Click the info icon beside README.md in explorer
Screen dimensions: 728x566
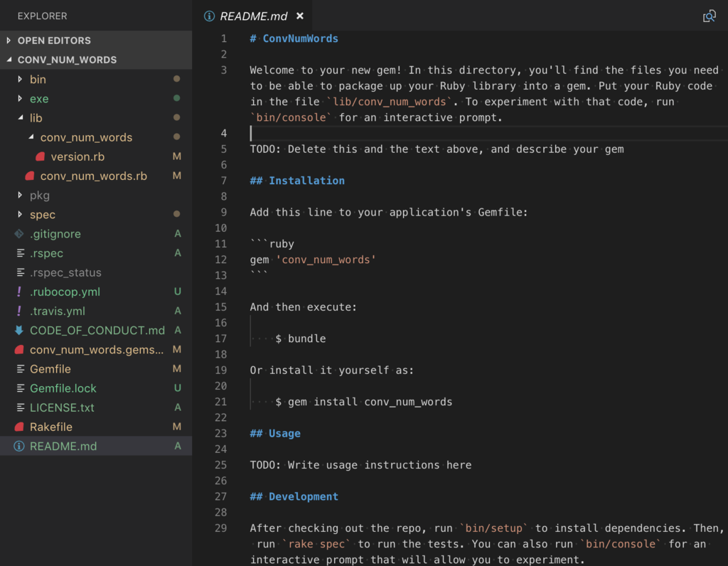[19, 447]
